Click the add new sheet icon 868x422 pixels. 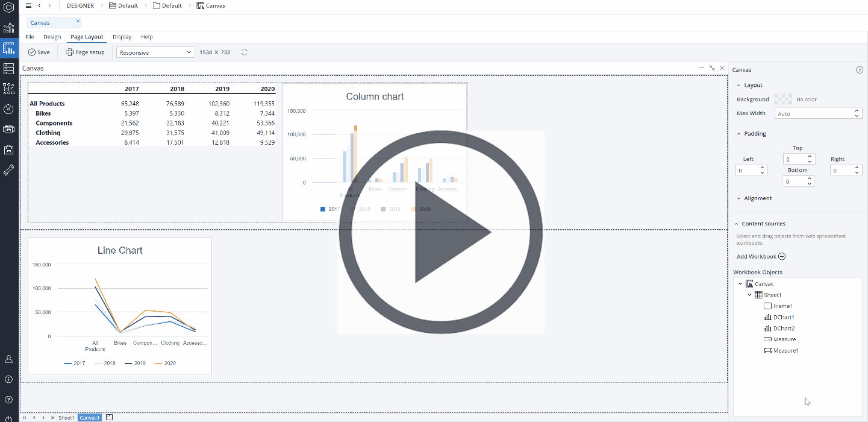point(109,417)
